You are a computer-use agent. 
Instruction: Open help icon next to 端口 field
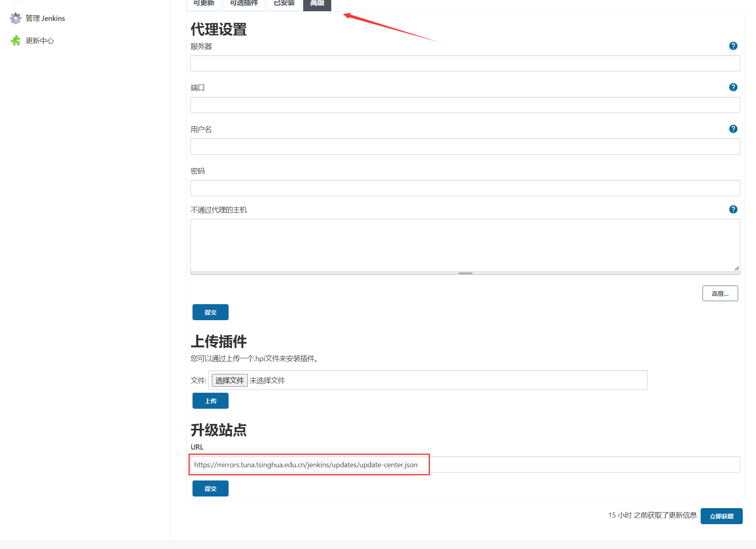pyautogui.click(x=733, y=87)
